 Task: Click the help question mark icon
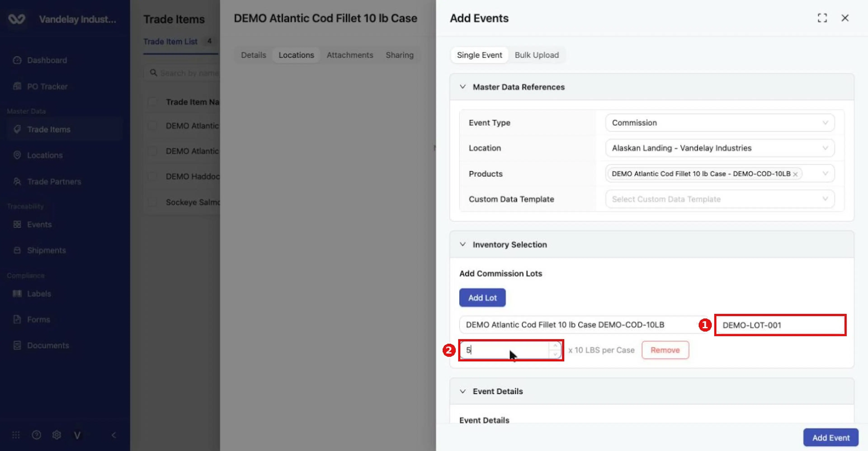[36, 435]
